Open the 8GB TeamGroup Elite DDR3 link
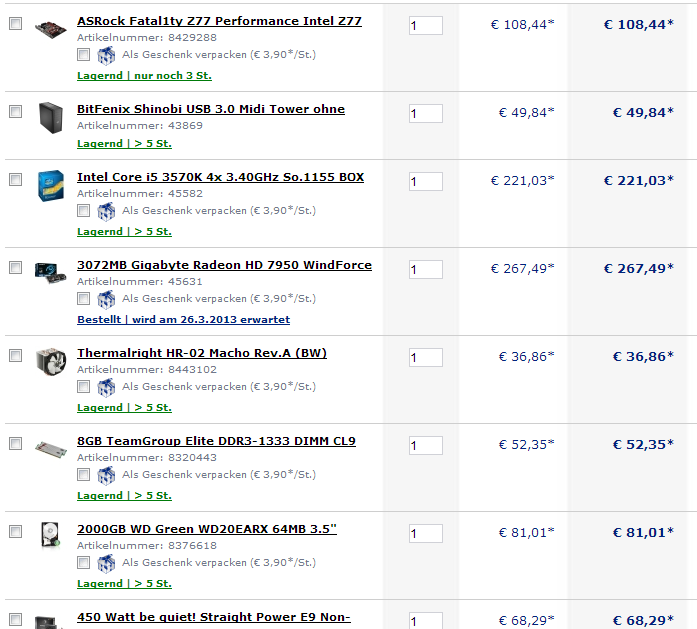 (216, 441)
